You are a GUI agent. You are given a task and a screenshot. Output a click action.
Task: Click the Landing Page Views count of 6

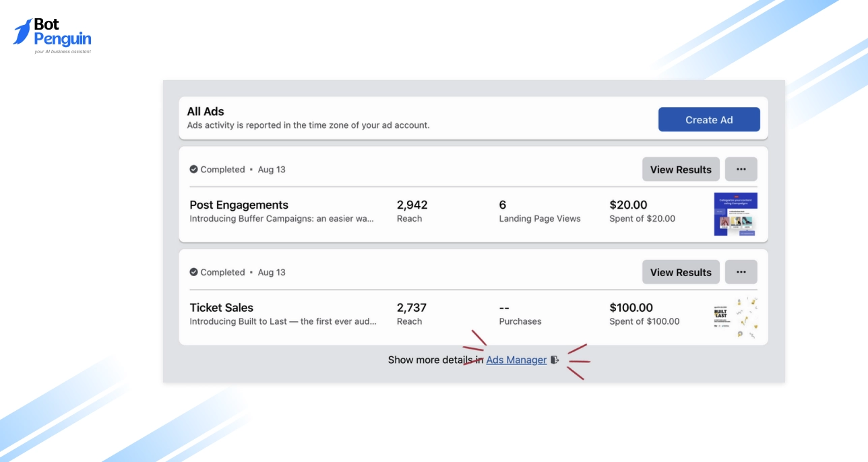tap(503, 205)
